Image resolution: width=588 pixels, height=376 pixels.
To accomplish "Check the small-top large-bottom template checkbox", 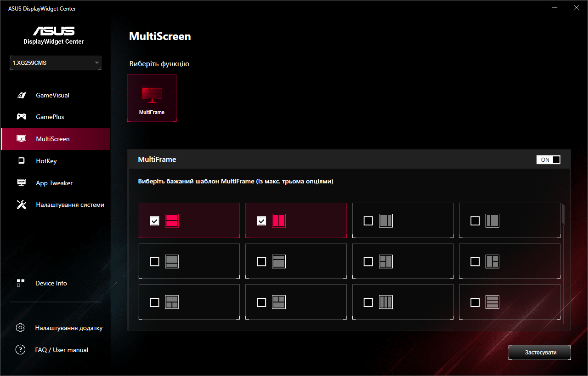I will [x=261, y=262].
